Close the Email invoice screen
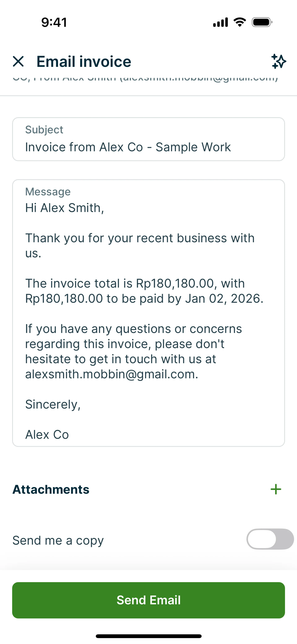297x644 pixels. pos(18,61)
